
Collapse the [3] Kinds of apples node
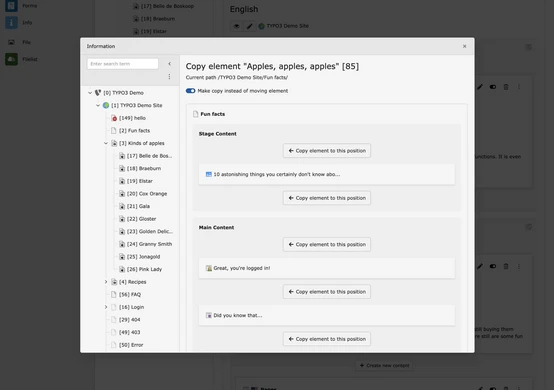coord(106,143)
